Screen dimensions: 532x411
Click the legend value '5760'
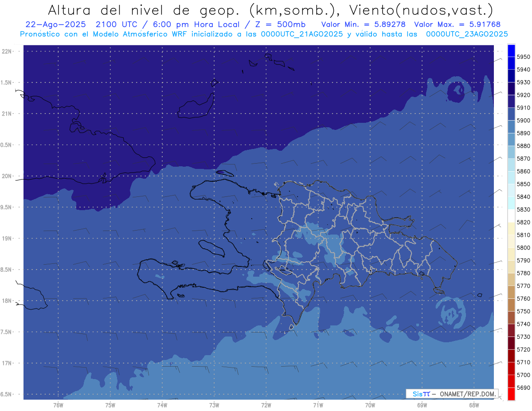(524, 298)
